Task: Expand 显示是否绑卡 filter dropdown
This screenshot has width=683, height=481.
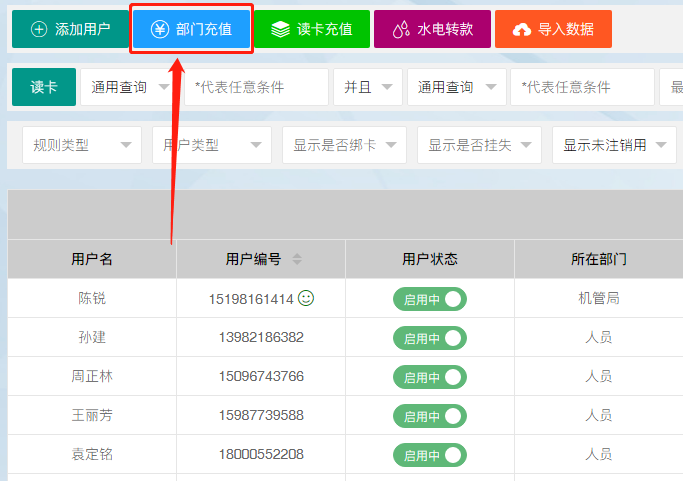Action: click(x=344, y=145)
